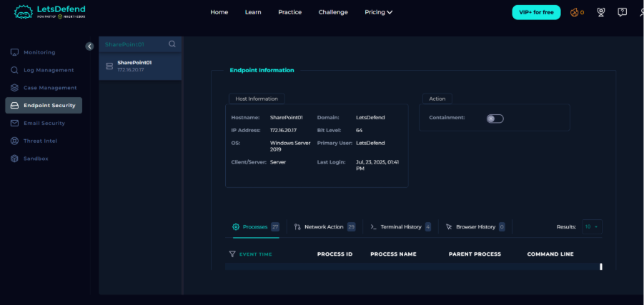Click the process table scrollbar handle

pyautogui.click(x=601, y=267)
